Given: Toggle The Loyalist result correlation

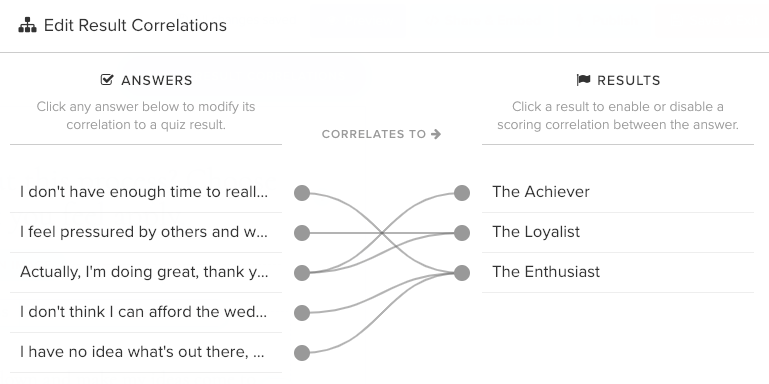Looking at the screenshot, I should (x=617, y=232).
